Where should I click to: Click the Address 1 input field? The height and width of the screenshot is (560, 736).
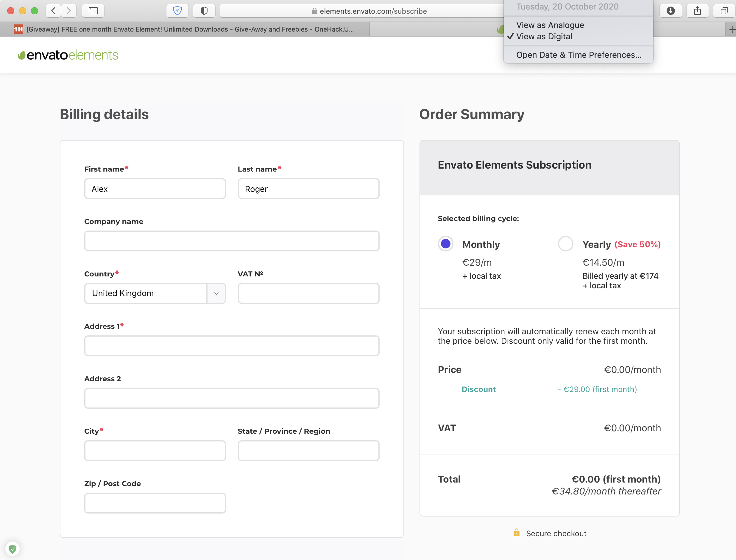[x=232, y=346]
